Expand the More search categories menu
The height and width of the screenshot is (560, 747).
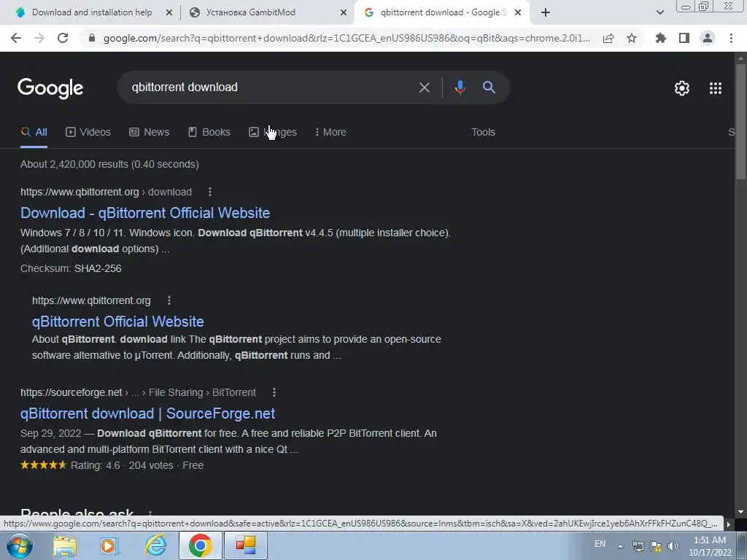(x=330, y=133)
